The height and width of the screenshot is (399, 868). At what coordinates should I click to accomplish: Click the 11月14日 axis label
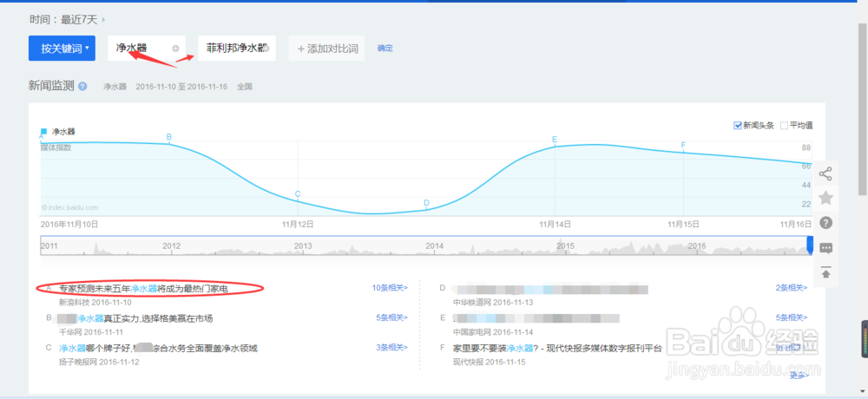(556, 224)
